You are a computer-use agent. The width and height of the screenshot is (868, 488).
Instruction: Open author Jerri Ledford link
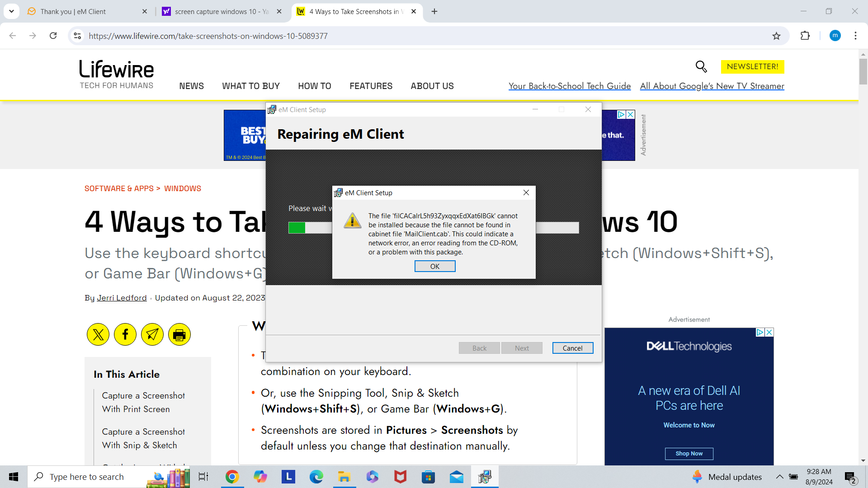click(x=122, y=298)
